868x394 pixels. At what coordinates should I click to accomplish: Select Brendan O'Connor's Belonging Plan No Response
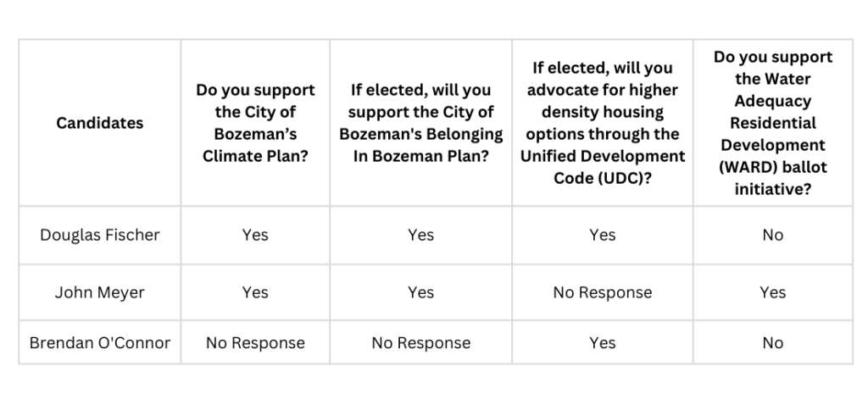coord(421,343)
